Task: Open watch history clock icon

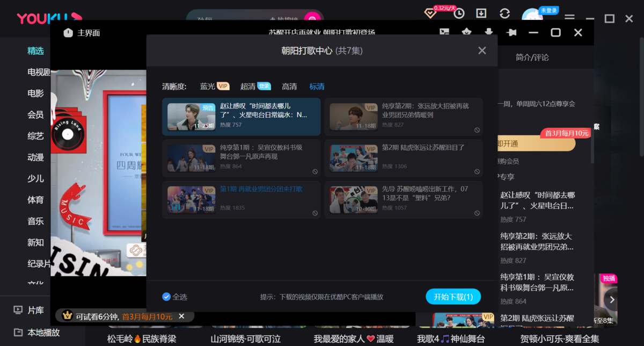Action: click(x=459, y=13)
